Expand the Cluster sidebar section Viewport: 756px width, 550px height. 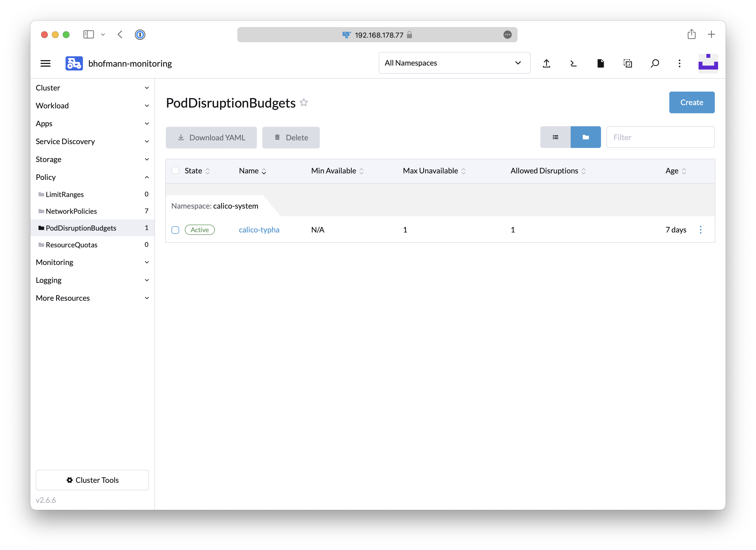click(x=92, y=88)
